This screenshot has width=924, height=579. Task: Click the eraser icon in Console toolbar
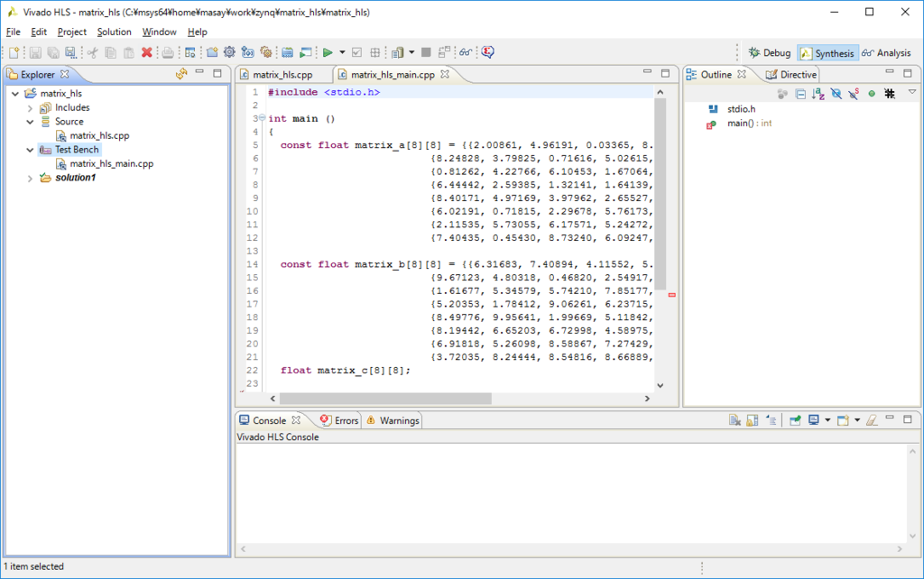pos(872,420)
